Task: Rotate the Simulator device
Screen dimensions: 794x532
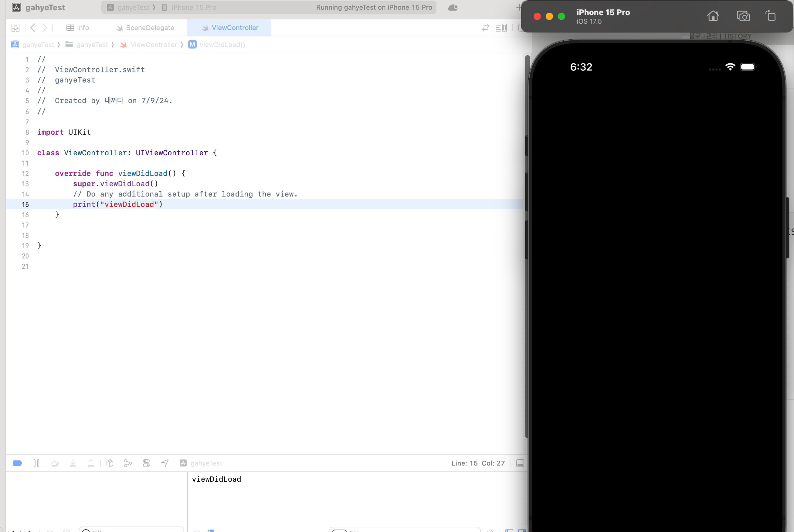Action: click(771, 16)
